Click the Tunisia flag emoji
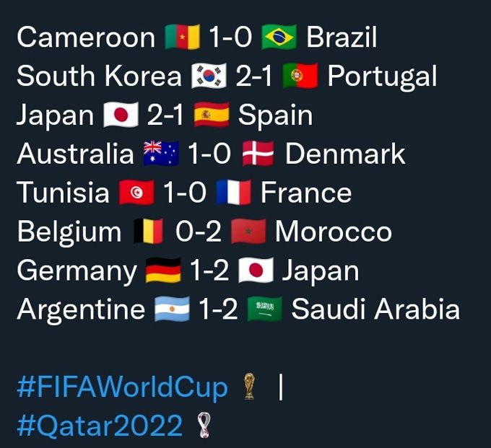Screen dimensions: 491x448 pyautogui.click(x=136, y=193)
